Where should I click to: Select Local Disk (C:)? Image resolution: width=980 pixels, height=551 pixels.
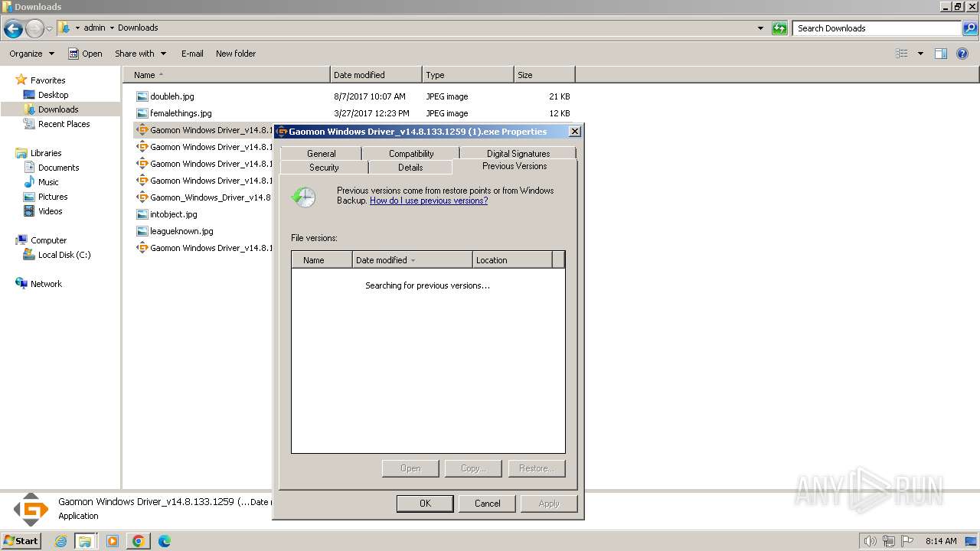point(64,255)
